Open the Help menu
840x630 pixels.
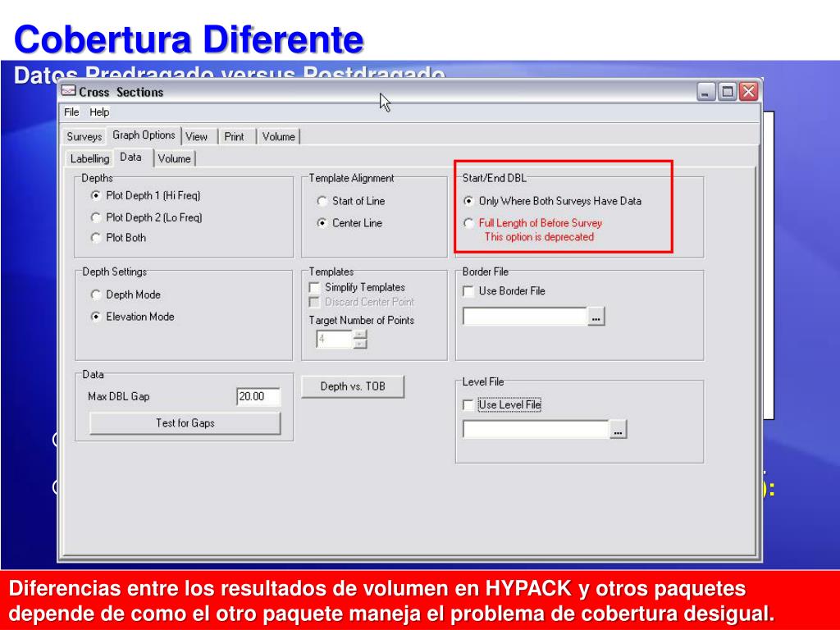pyautogui.click(x=99, y=112)
